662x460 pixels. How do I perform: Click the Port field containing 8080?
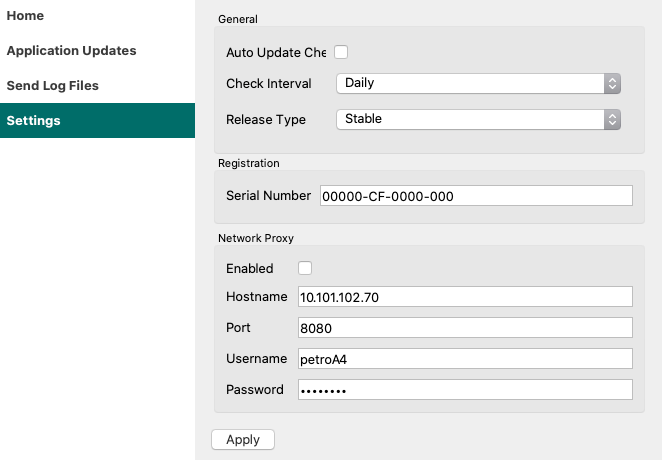465,328
